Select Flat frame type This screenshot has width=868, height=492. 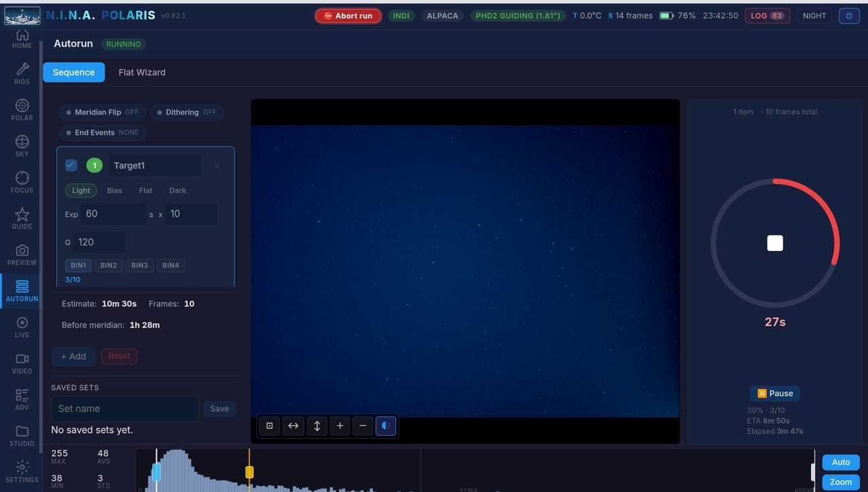pos(146,191)
